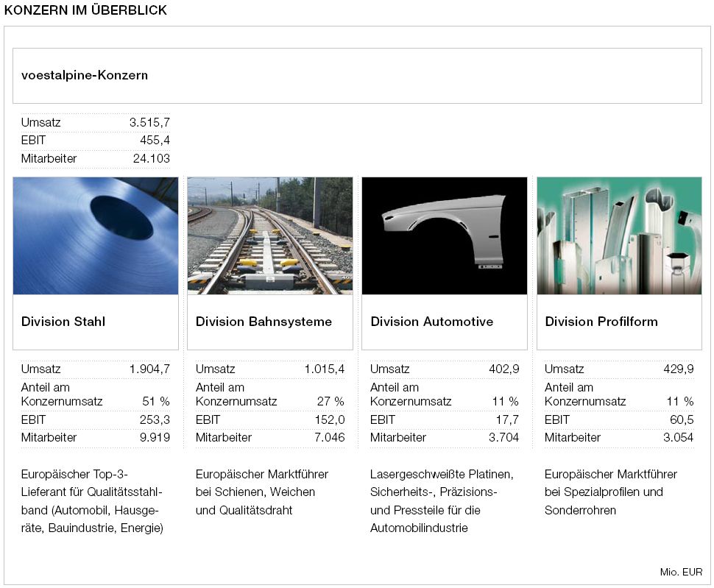Click the 'Europäischer Top-3-' description line

coord(74,474)
